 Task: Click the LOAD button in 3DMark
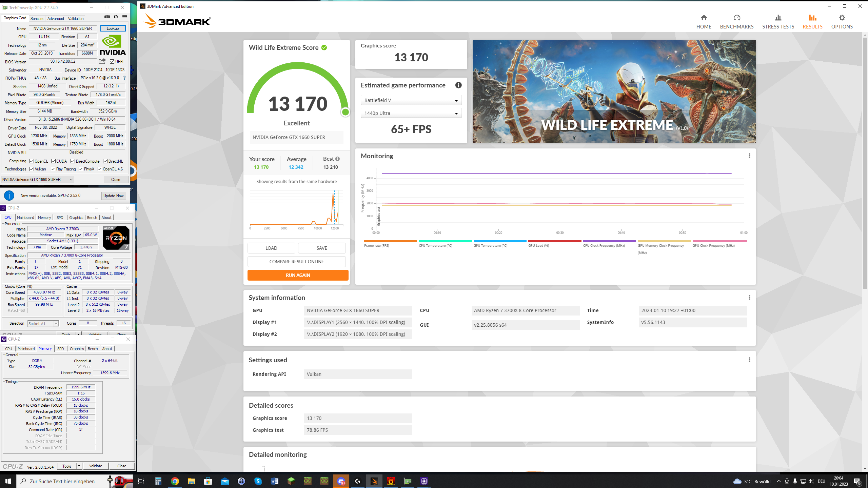pos(271,248)
